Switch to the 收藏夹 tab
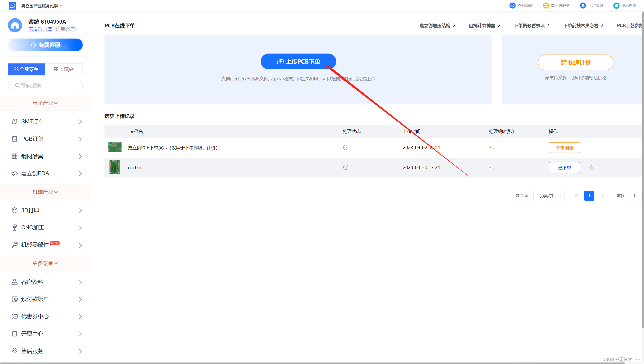The width and height of the screenshot is (644, 364). pos(64,69)
